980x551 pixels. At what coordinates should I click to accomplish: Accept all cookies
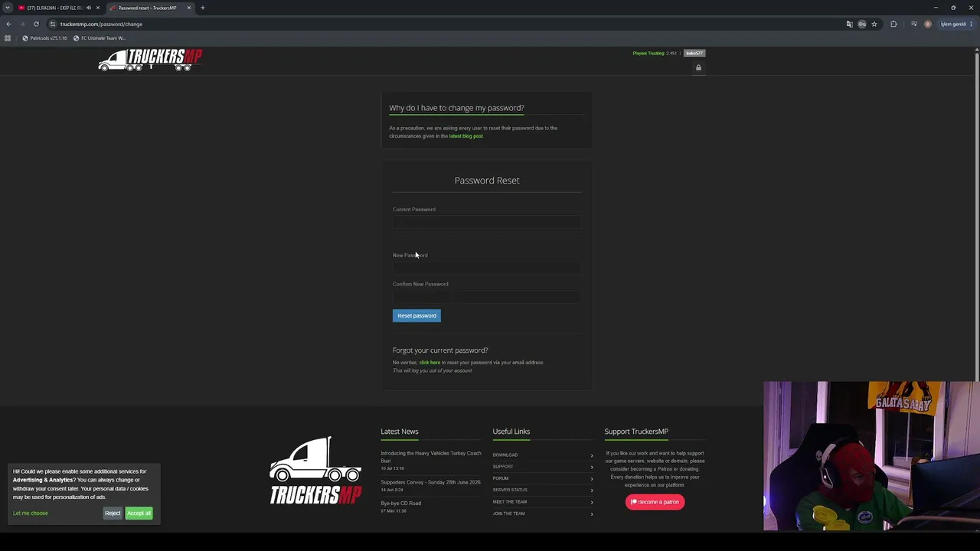pos(139,514)
